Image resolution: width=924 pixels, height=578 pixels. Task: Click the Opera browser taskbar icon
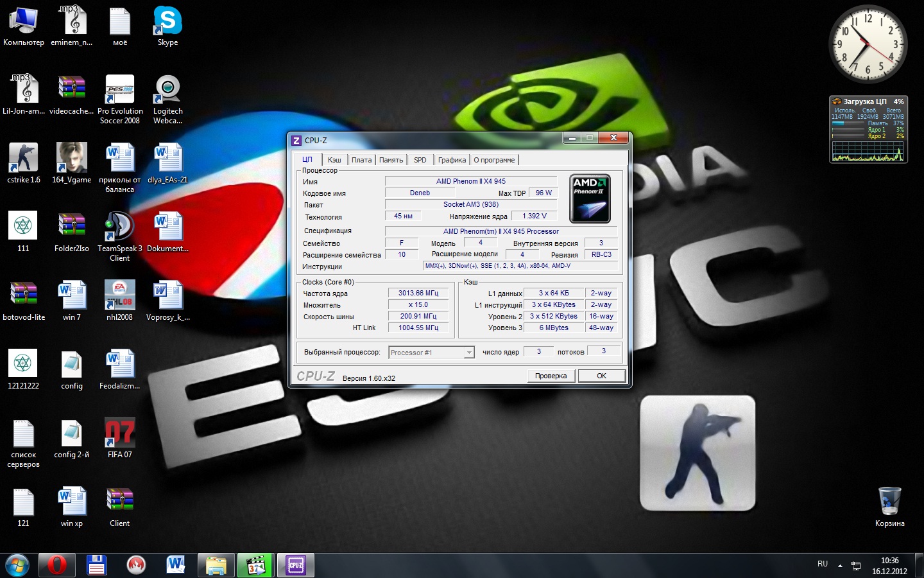tap(56, 565)
